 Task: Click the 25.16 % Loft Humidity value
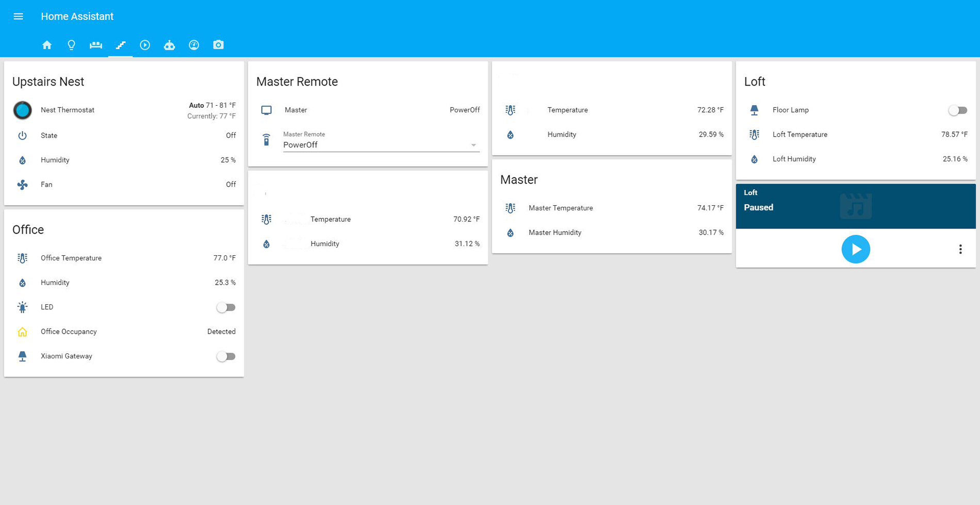click(955, 159)
